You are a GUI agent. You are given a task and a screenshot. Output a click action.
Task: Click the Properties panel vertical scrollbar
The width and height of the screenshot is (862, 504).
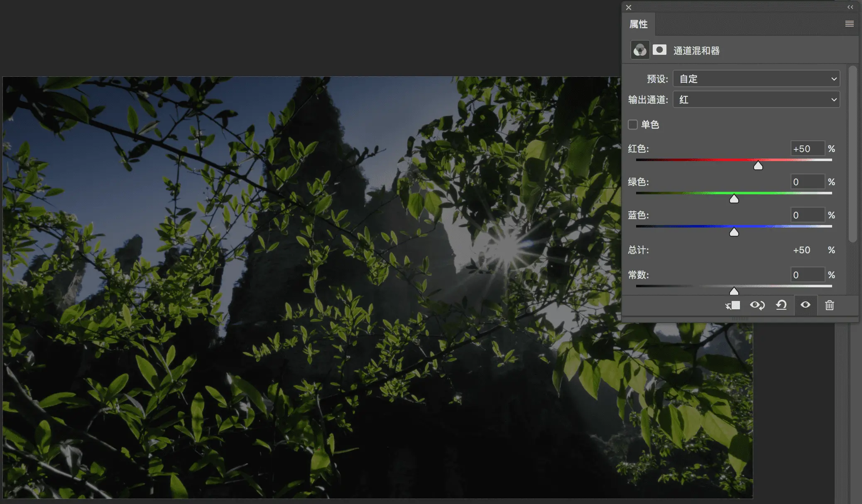[x=852, y=154]
